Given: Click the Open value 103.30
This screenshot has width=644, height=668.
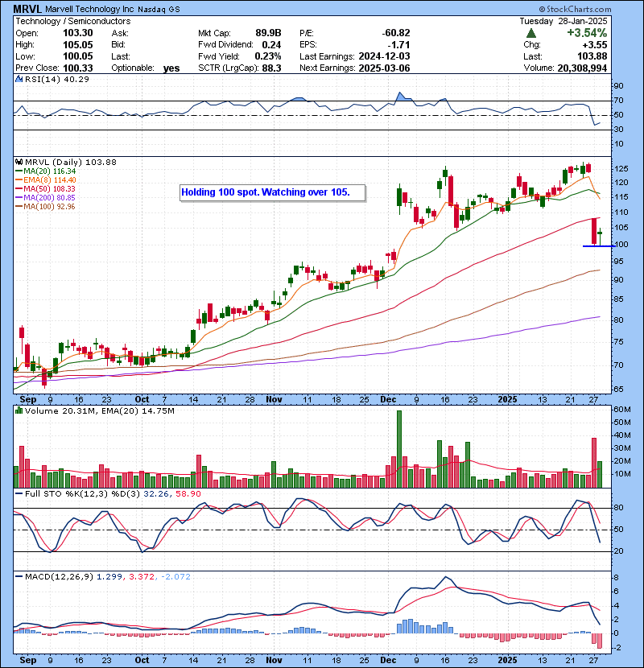Looking at the screenshot, I should click(x=78, y=33).
